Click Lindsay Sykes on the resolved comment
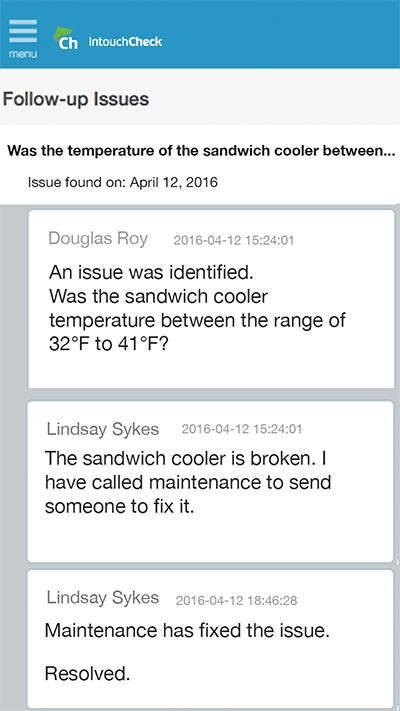 pos(103,597)
